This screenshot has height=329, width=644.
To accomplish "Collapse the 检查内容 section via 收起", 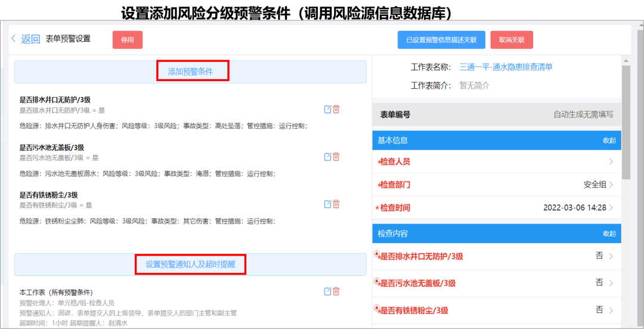I will tap(609, 234).
